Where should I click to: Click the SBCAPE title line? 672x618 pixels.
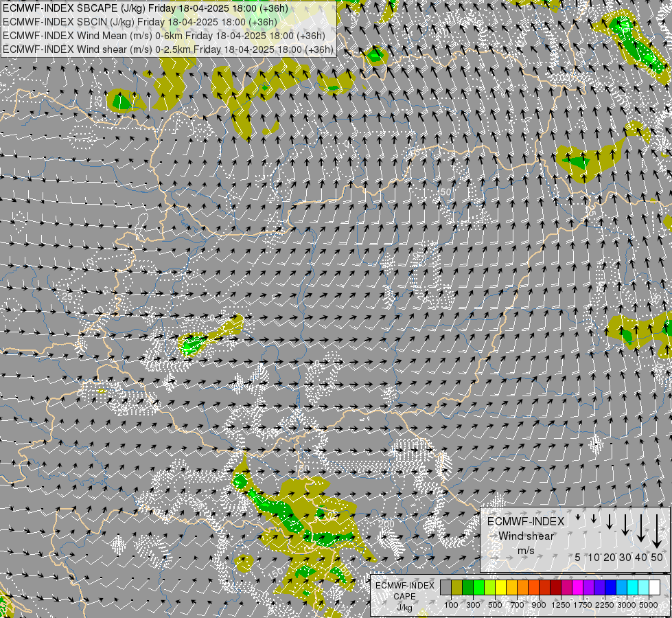[x=146, y=8]
